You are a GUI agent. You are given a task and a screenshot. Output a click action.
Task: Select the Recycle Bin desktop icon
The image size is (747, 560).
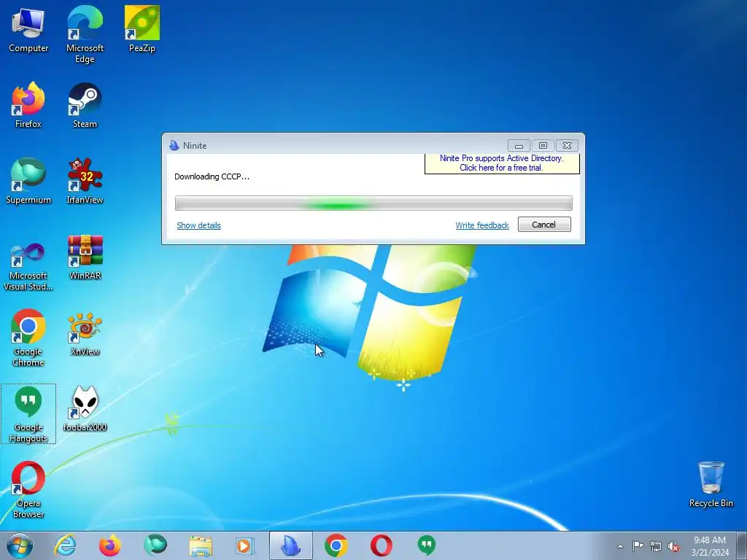coord(711,484)
